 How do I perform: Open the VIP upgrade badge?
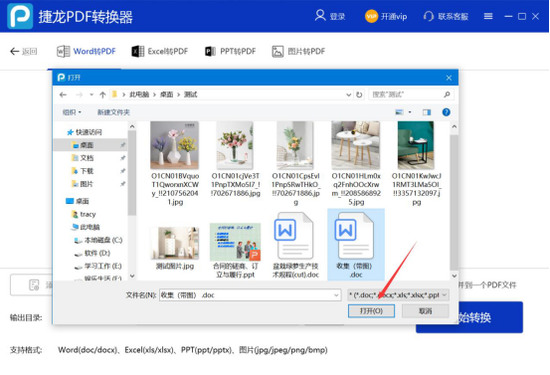[371, 16]
